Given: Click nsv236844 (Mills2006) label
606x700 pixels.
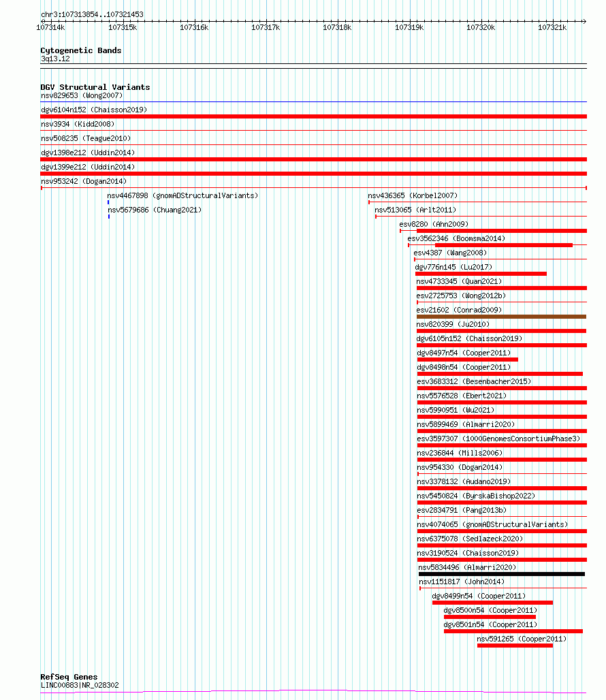Looking at the screenshot, I should (x=460, y=453).
